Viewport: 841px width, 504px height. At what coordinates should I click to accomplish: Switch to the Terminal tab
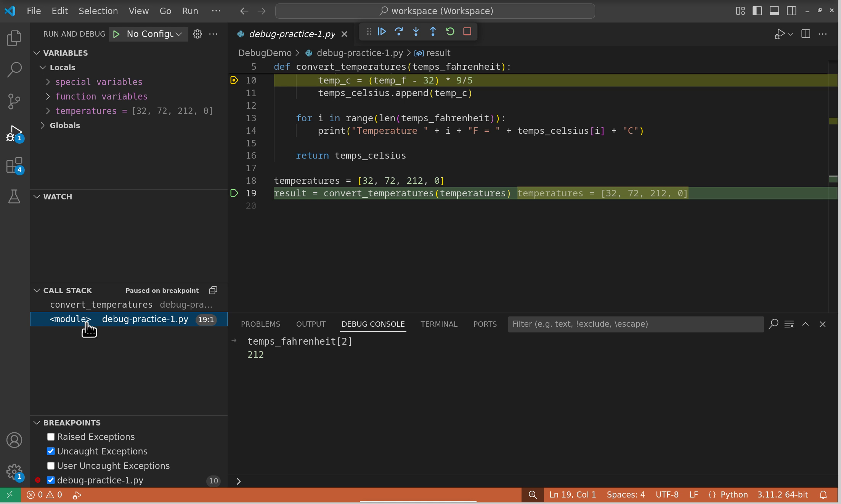click(x=439, y=324)
